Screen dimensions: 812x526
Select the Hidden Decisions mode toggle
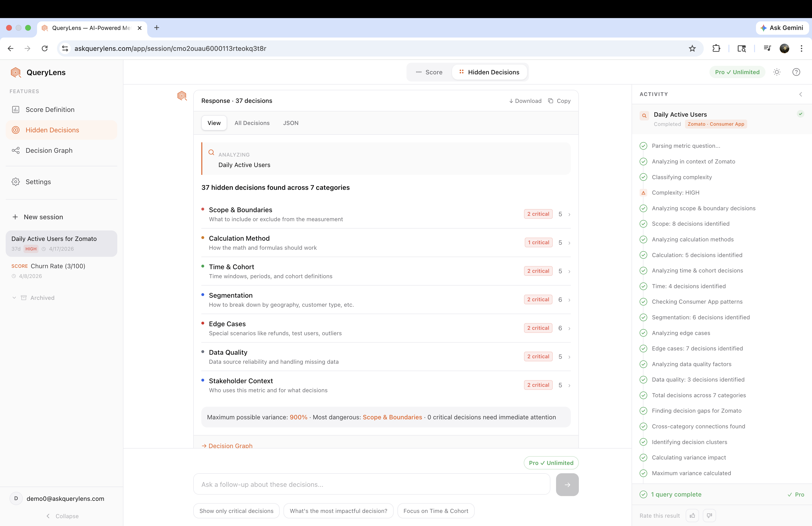pyautogui.click(x=489, y=72)
